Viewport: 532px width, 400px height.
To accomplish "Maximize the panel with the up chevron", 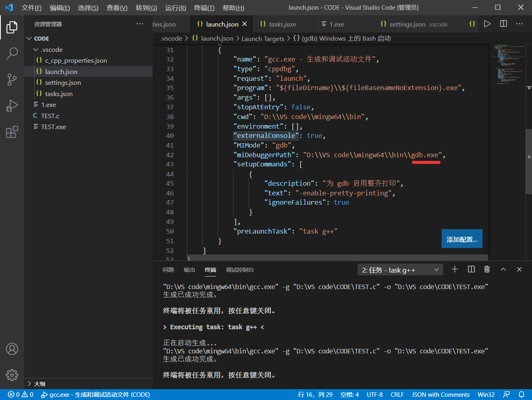I will [x=503, y=269].
